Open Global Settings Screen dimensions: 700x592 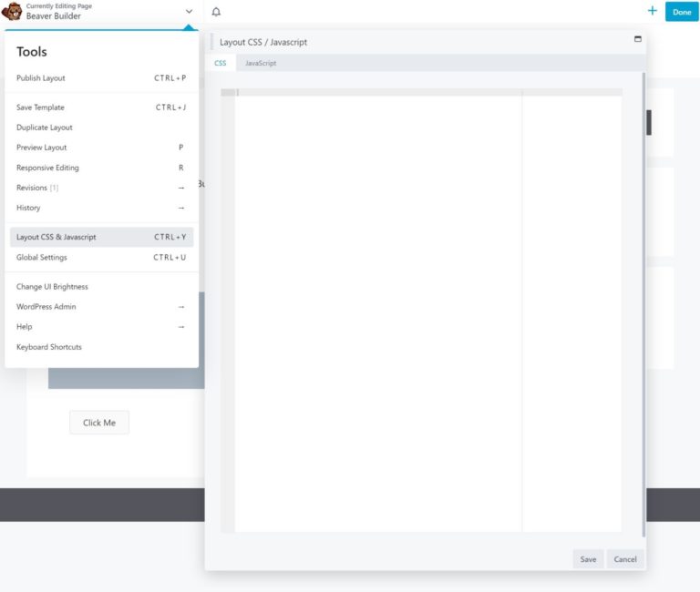pyautogui.click(x=101, y=258)
